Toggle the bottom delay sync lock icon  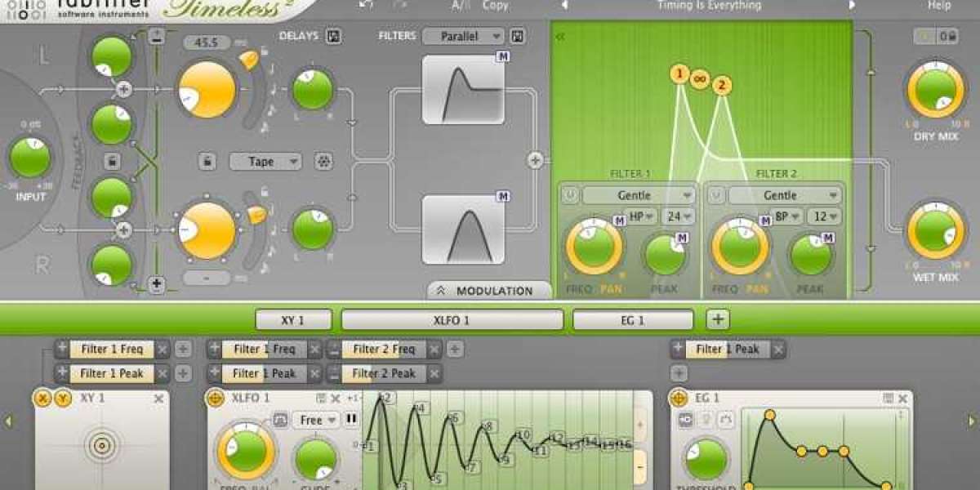click(x=263, y=191)
